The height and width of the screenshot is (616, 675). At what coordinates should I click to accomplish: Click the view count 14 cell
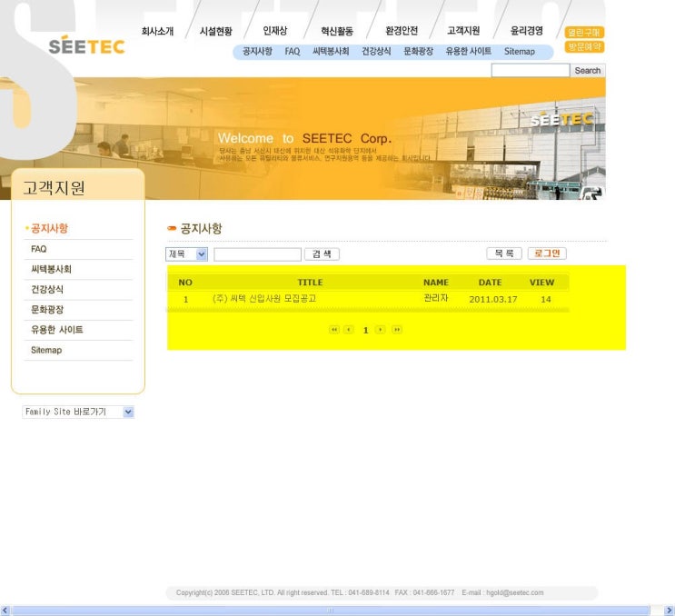pyautogui.click(x=546, y=299)
